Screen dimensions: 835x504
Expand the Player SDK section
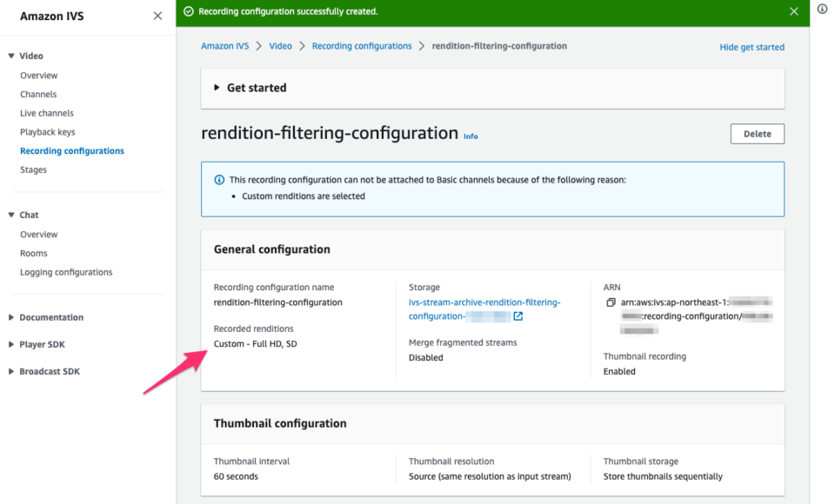pos(11,344)
